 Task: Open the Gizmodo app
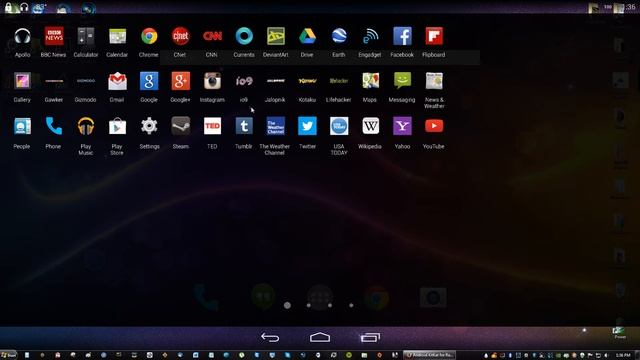86,81
